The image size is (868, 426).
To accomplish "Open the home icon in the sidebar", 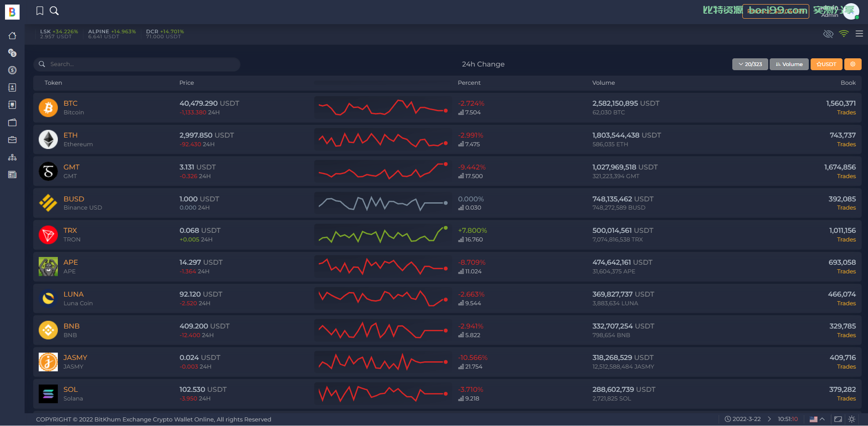I will pos(12,36).
